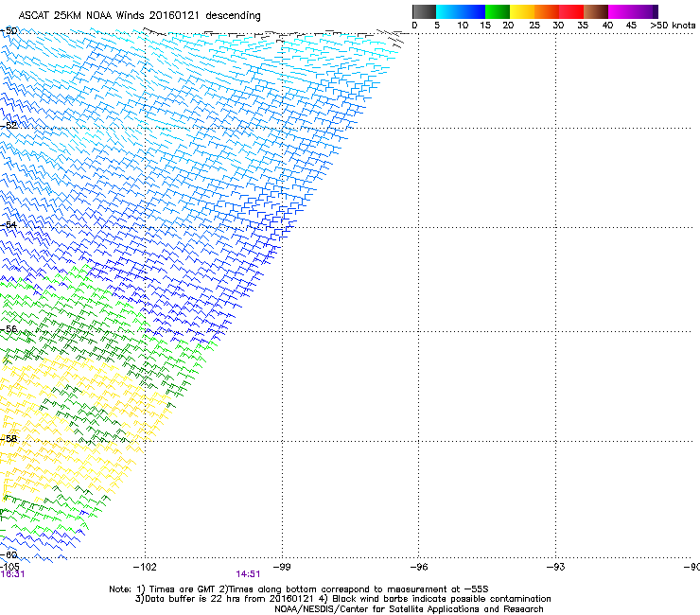The height and width of the screenshot is (615, 700).
Task: Click the -96 longitude label
Action: (x=419, y=567)
